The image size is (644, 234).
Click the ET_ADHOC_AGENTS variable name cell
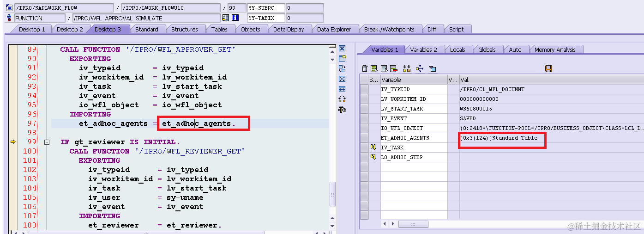(x=414, y=138)
